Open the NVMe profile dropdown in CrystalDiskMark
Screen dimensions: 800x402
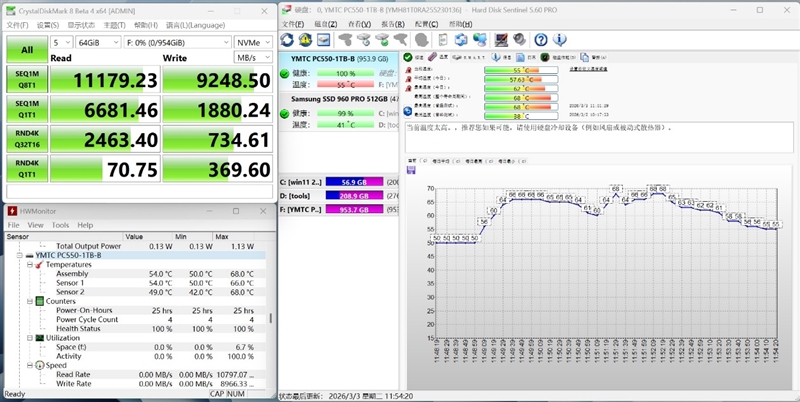[253, 42]
